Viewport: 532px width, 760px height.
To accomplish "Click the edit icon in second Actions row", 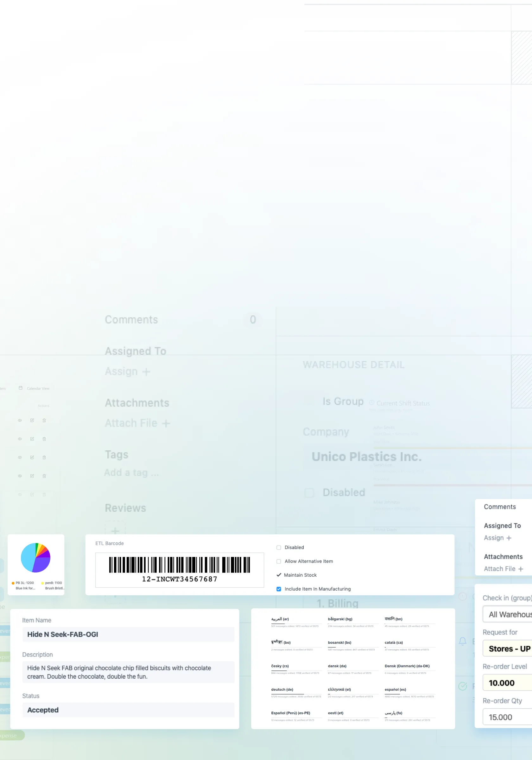I will [32, 439].
